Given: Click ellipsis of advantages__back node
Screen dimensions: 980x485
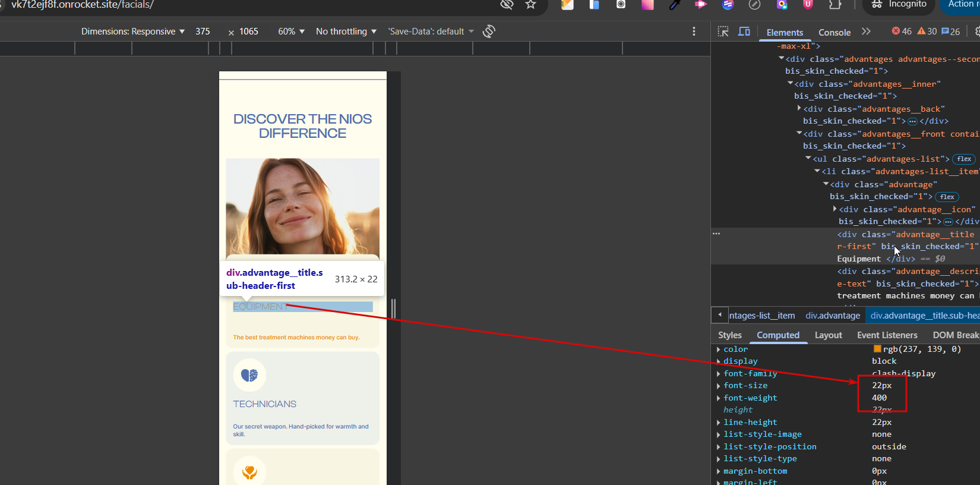Looking at the screenshot, I should 912,121.
